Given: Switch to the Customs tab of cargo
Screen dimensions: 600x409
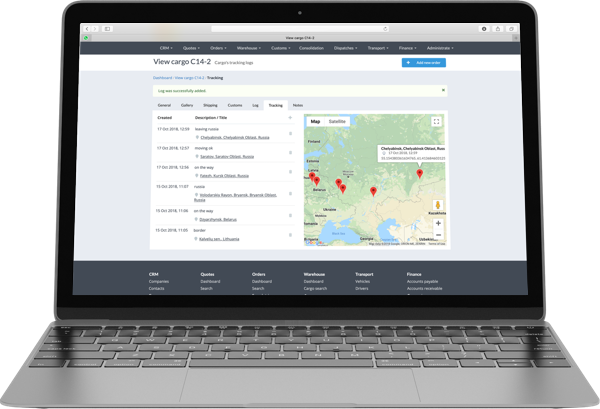Looking at the screenshot, I should click(x=235, y=105).
